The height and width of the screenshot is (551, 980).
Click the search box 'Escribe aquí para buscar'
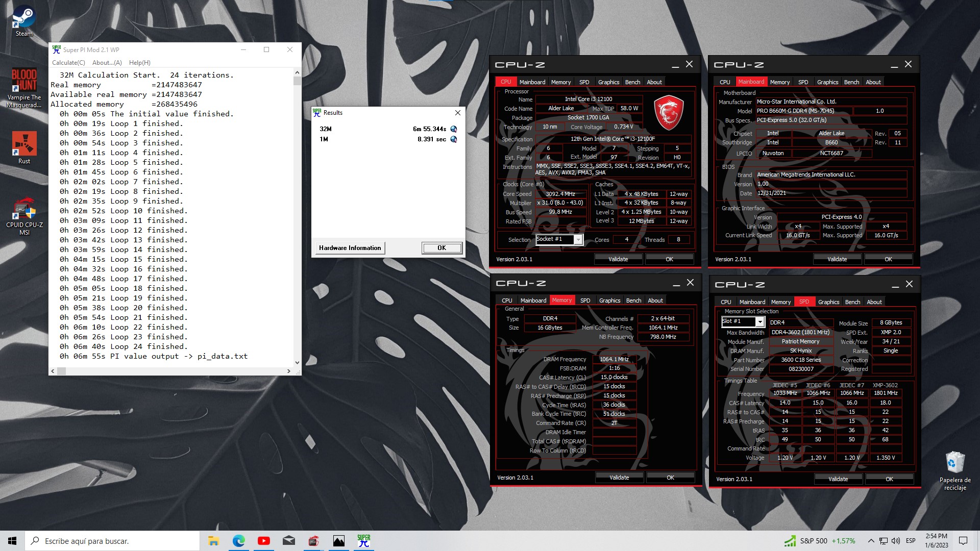pyautogui.click(x=112, y=541)
